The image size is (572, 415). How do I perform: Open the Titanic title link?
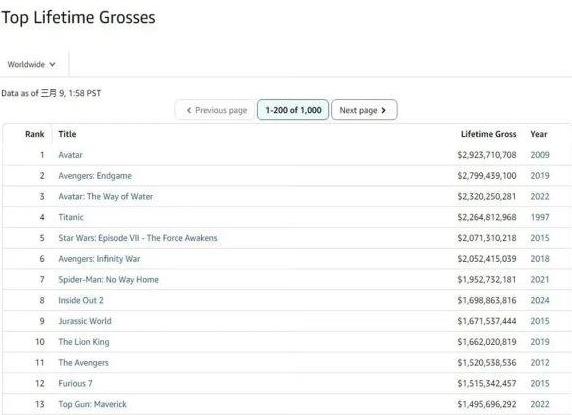71,217
